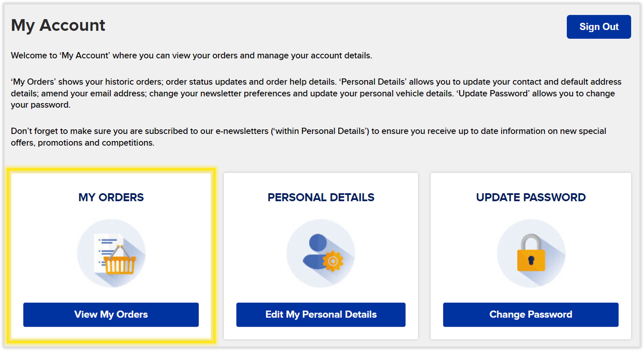Click the circular icon above Edit My Personal Details
Screen dimensions: 644x351
[x=321, y=254]
